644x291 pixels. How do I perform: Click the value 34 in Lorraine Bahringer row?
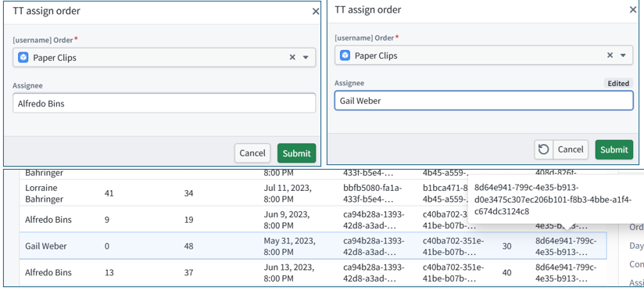pos(188,193)
